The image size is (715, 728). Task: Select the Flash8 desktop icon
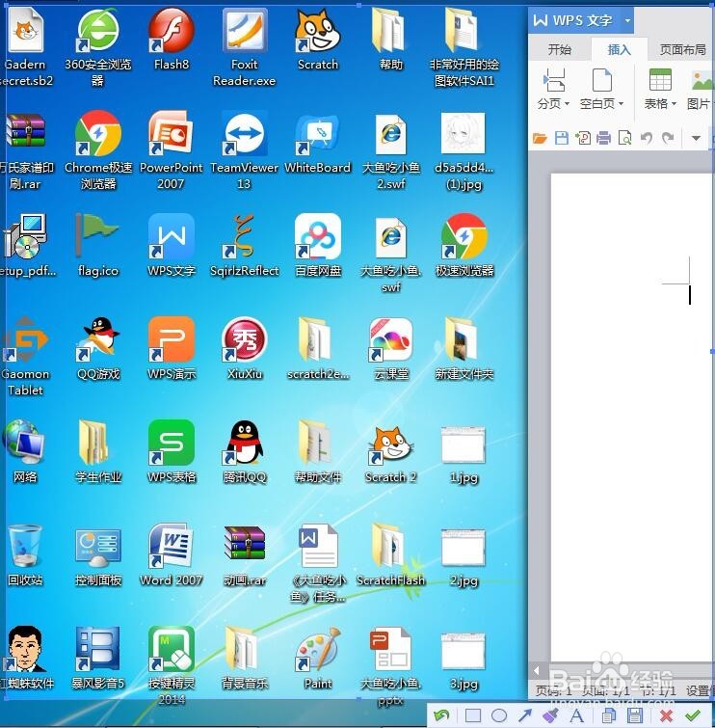(x=171, y=39)
